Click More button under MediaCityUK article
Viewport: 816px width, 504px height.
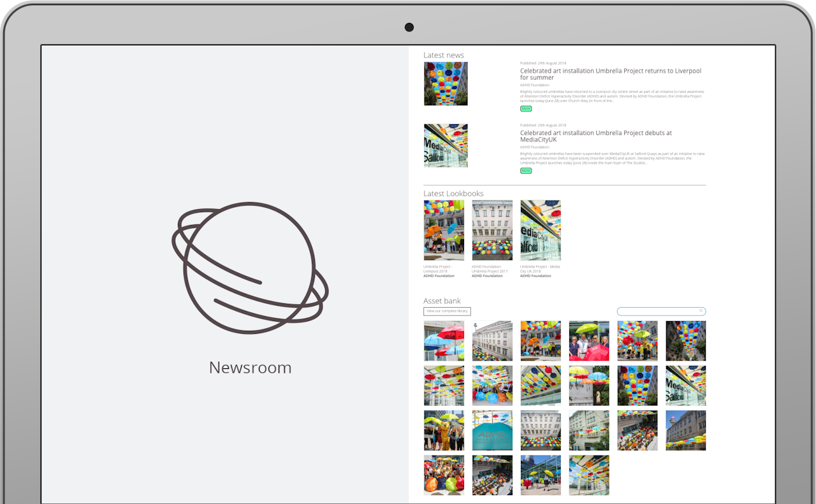[x=526, y=171]
